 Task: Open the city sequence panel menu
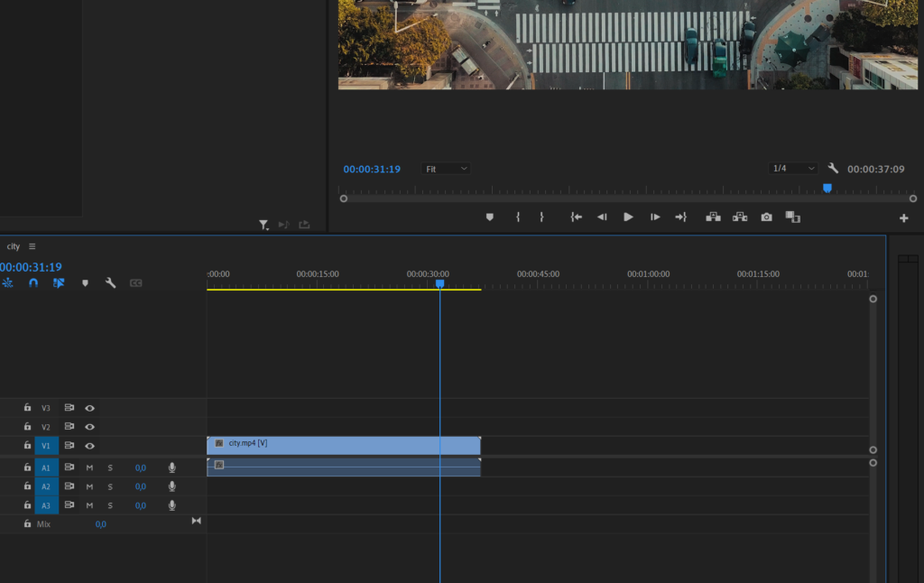32,246
